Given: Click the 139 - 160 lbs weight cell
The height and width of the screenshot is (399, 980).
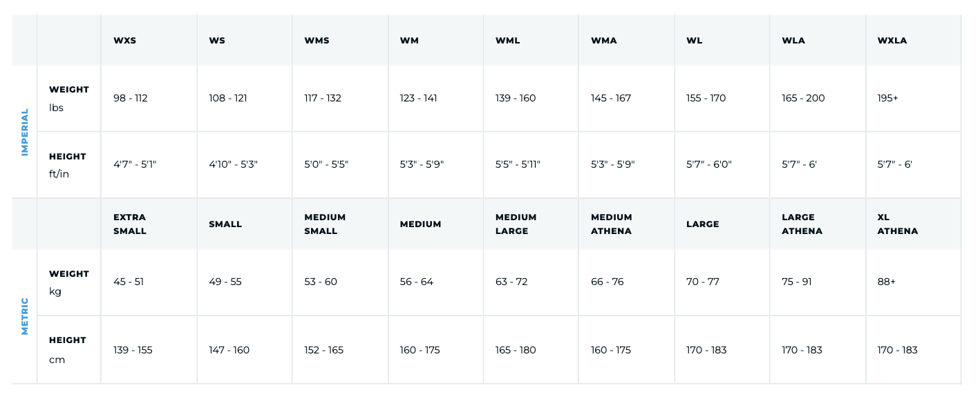Looking at the screenshot, I should coord(516,98).
